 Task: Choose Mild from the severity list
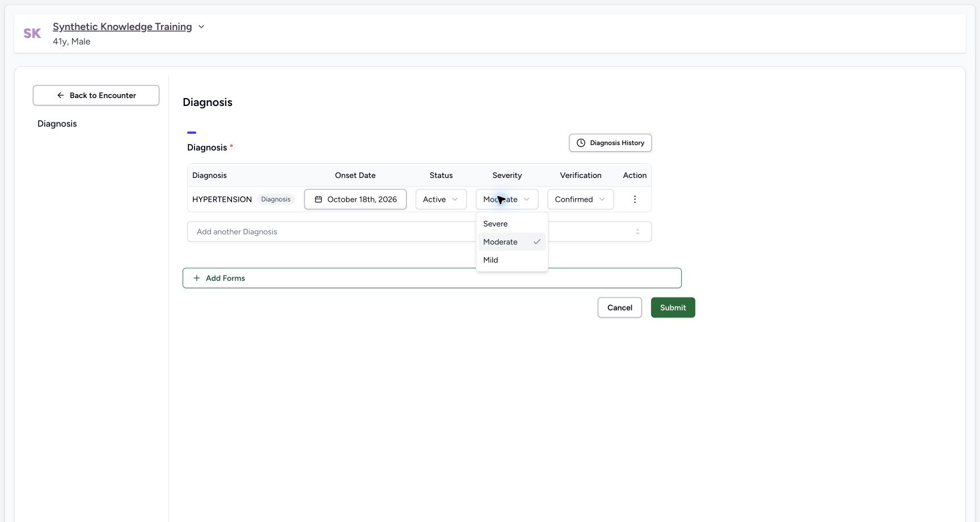[512, 260]
